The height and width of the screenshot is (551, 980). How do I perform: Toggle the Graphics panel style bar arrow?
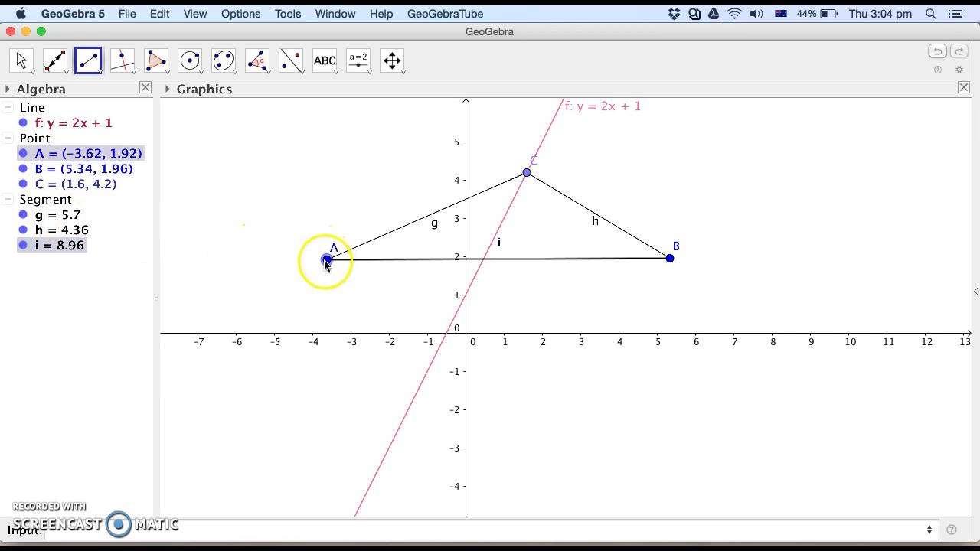click(167, 89)
